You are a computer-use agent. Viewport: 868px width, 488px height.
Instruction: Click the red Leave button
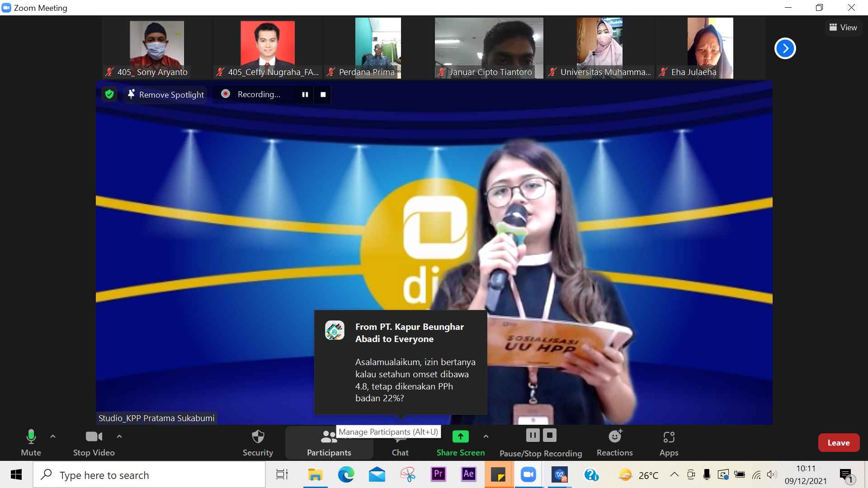838,443
